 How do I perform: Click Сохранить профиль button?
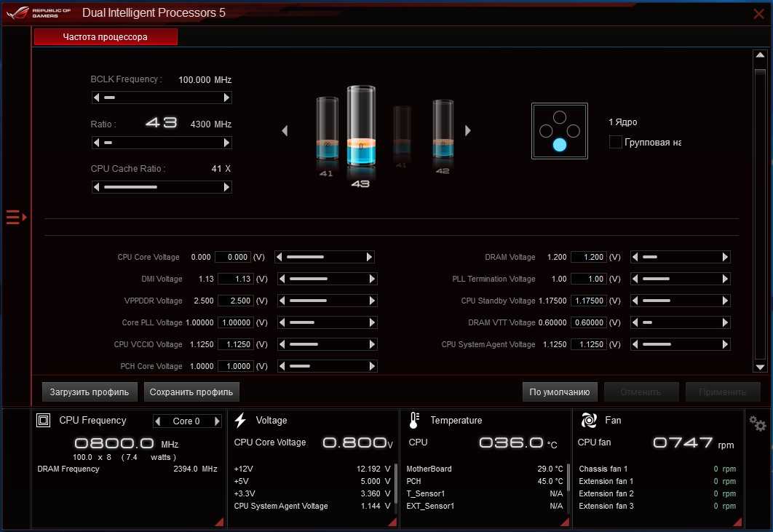191,392
